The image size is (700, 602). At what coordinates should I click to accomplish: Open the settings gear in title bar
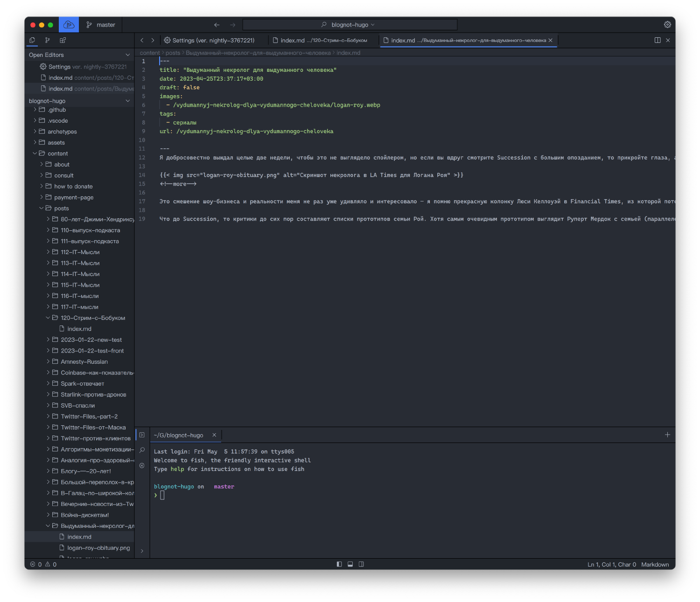click(x=667, y=25)
